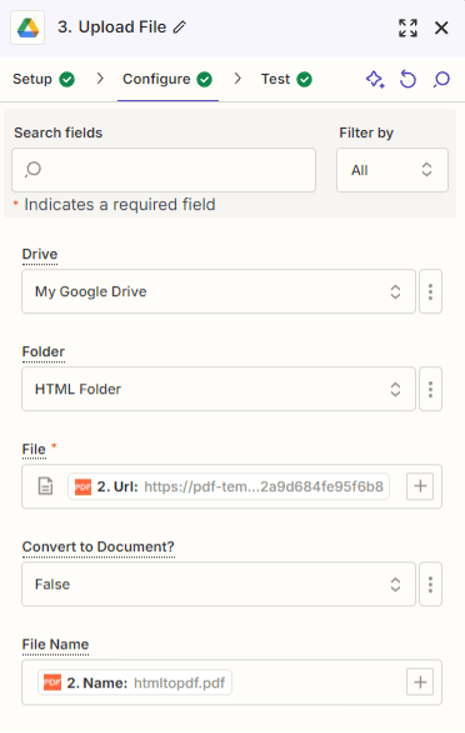Click the Setup green checkmark
Viewport: 465px width, 733px height.
[x=67, y=79]
